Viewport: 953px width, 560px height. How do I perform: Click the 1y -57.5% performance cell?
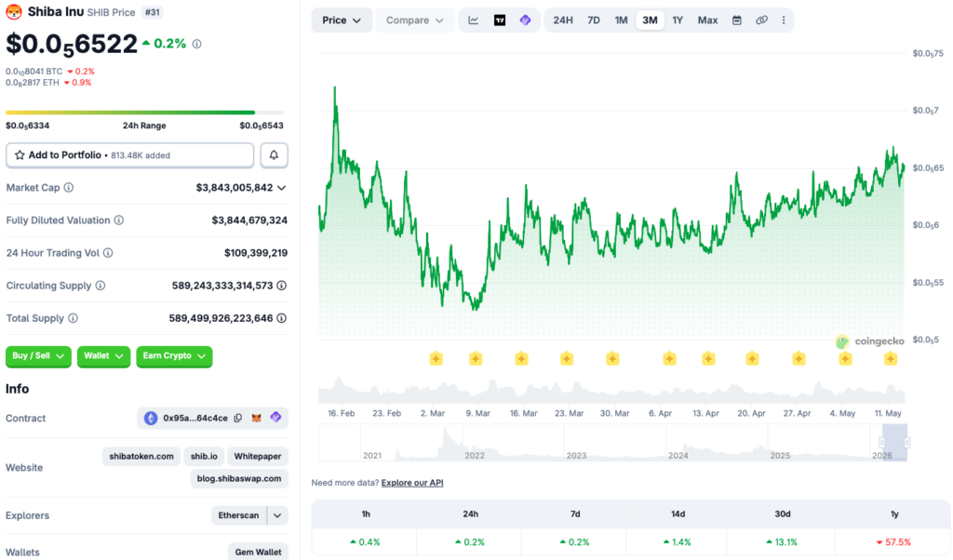pyautogui.click(x=894, y=541)
